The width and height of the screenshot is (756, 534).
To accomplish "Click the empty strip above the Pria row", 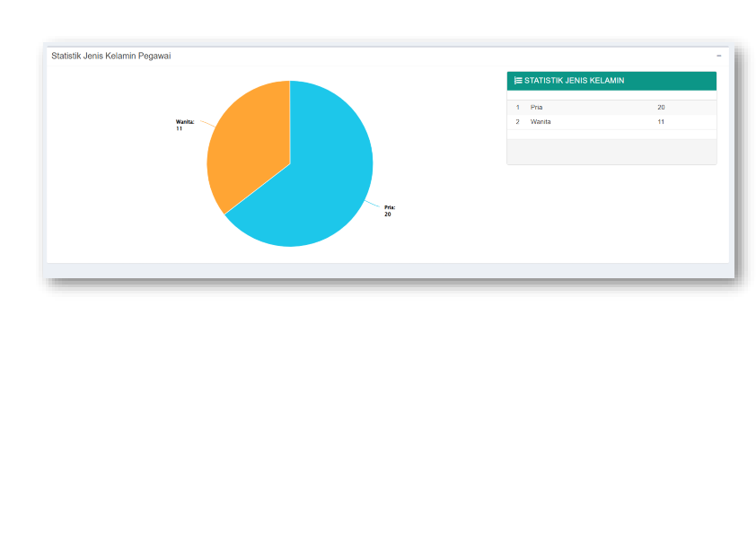I will coord(611,95).
